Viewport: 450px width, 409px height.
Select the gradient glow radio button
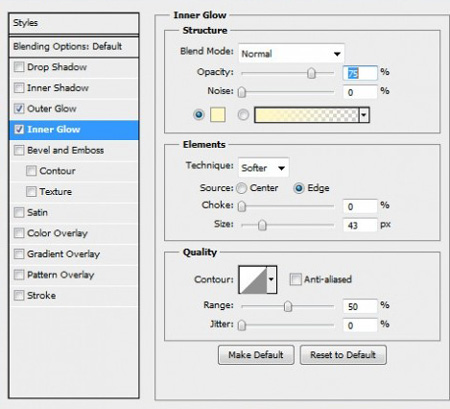click(x=243, y=115)
